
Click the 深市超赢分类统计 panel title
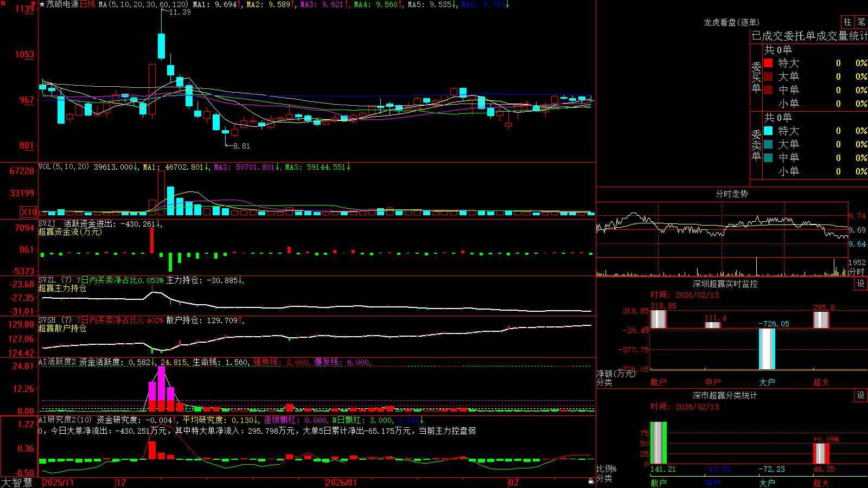point(725,395)
